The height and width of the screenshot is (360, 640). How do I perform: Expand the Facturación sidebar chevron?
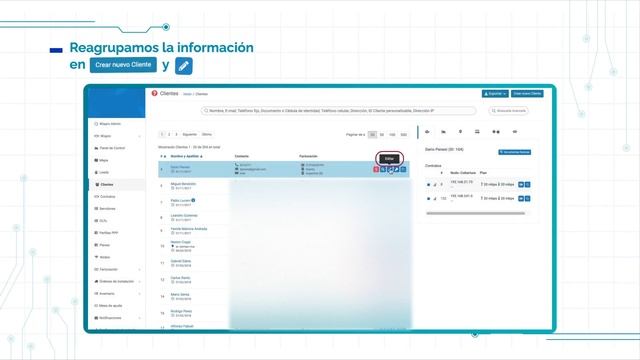140,270
